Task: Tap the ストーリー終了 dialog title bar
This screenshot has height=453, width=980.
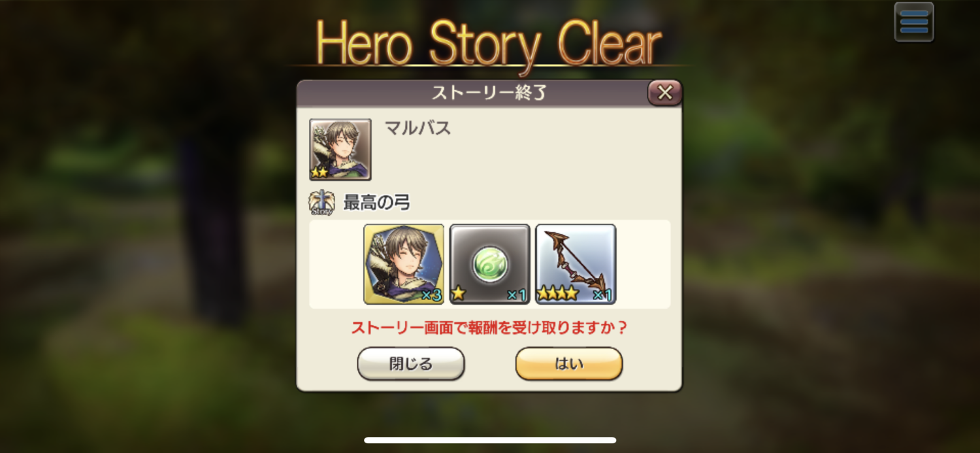Action: click(x=489, y=93)
